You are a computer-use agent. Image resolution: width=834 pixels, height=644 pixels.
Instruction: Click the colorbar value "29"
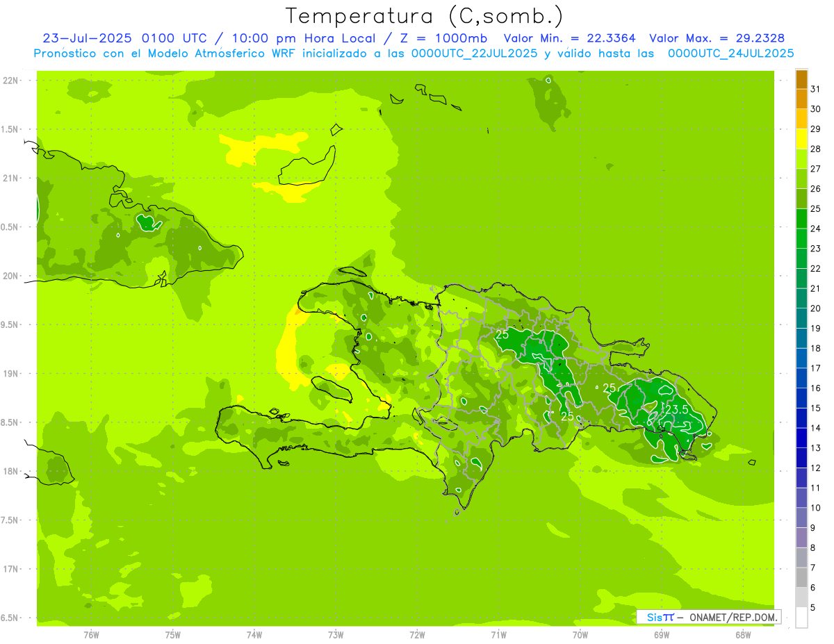tap(815, 129)
